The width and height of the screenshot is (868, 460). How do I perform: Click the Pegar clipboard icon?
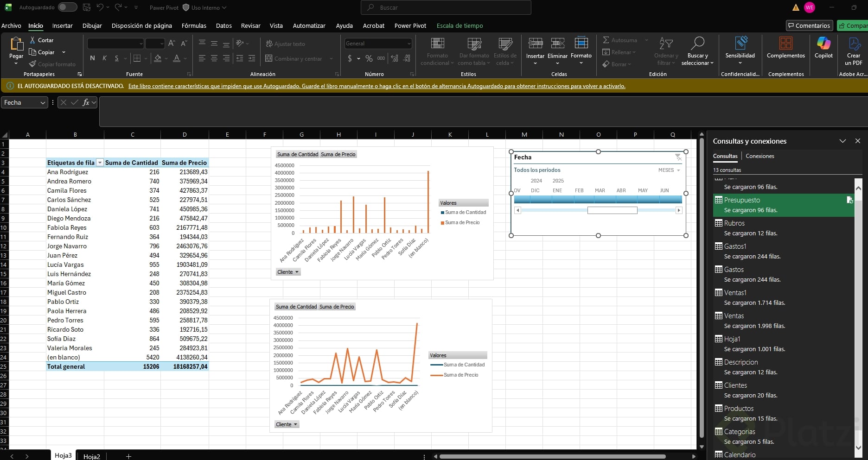click(x=16, y=44)
